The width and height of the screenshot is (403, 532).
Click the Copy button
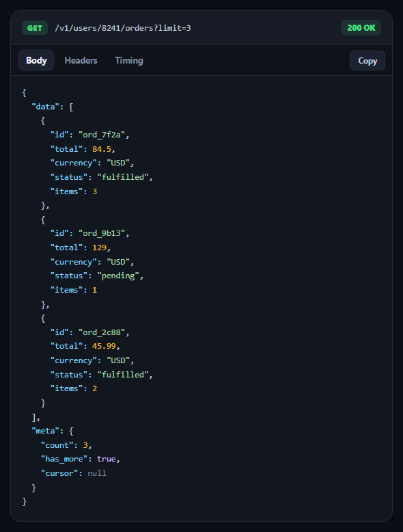click(x=367, y=61)
